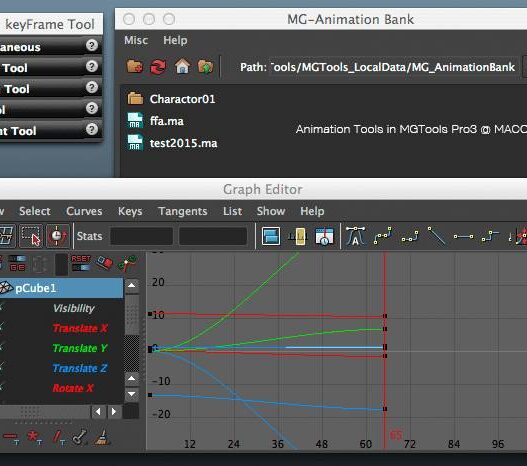
Task: Toggle the switch above G/E
Action: click(x=17, y=259)
